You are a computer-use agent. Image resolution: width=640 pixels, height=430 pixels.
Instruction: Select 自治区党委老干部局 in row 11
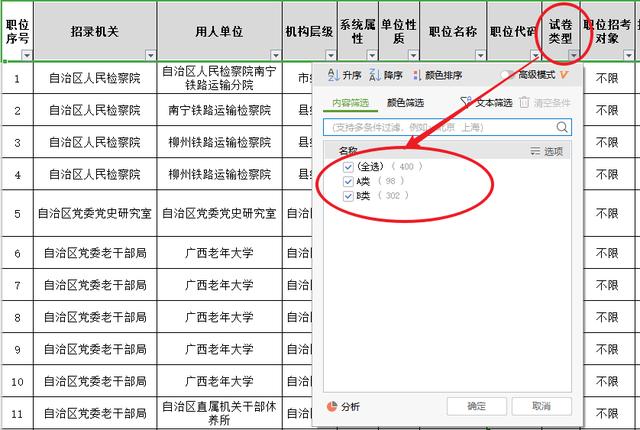[x=95, y=413]
